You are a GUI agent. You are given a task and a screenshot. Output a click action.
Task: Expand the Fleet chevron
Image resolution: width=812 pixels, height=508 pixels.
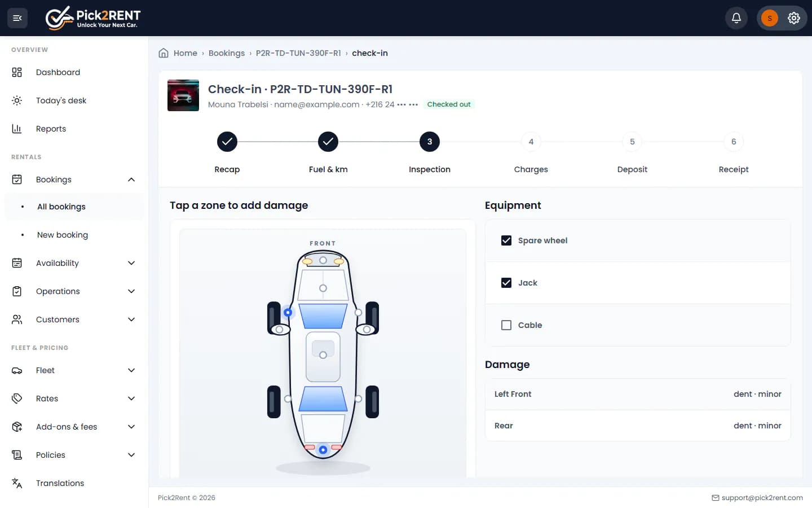pos(131,370)
